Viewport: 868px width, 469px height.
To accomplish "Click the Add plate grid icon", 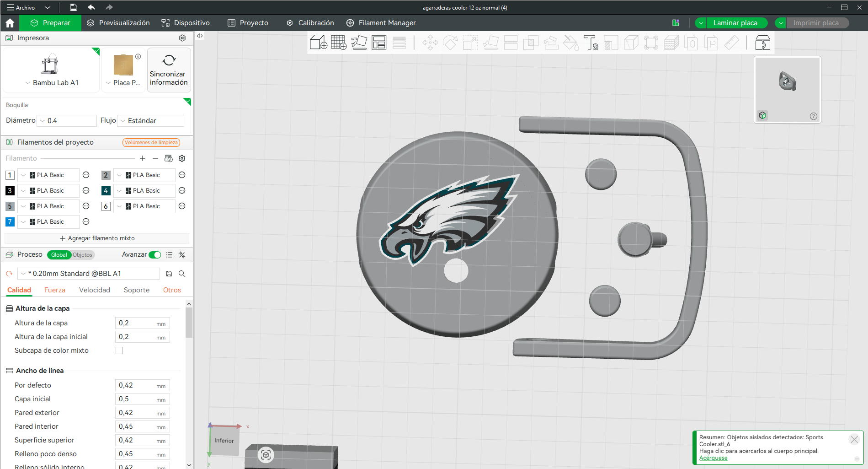I will coord(339,43).
